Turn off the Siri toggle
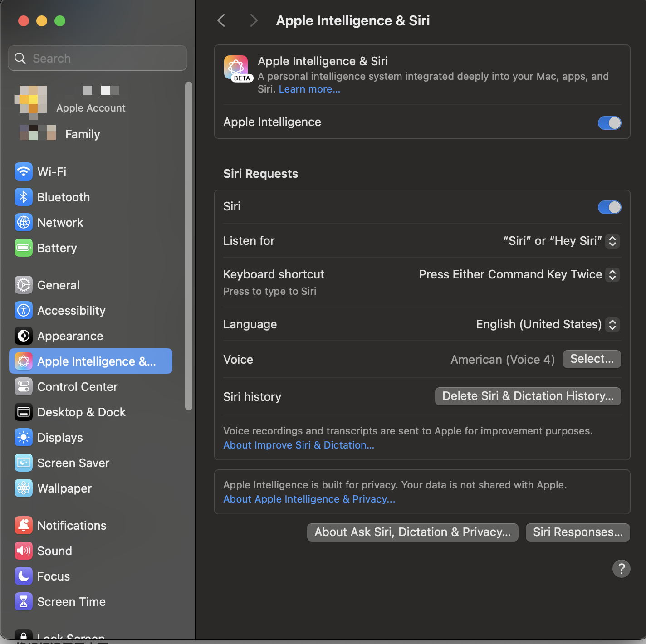This screenshot has width=646, height=644. click(x=609, y=207)
